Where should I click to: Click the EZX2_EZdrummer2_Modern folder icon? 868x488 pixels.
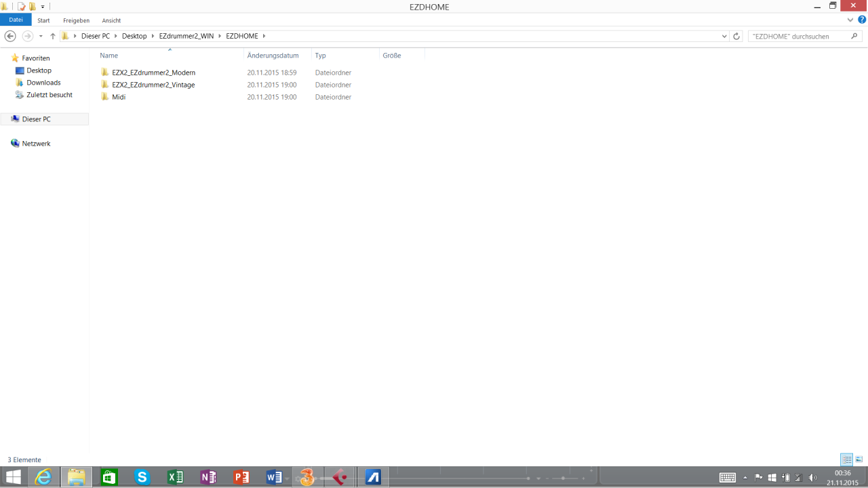tap(104, 73)
